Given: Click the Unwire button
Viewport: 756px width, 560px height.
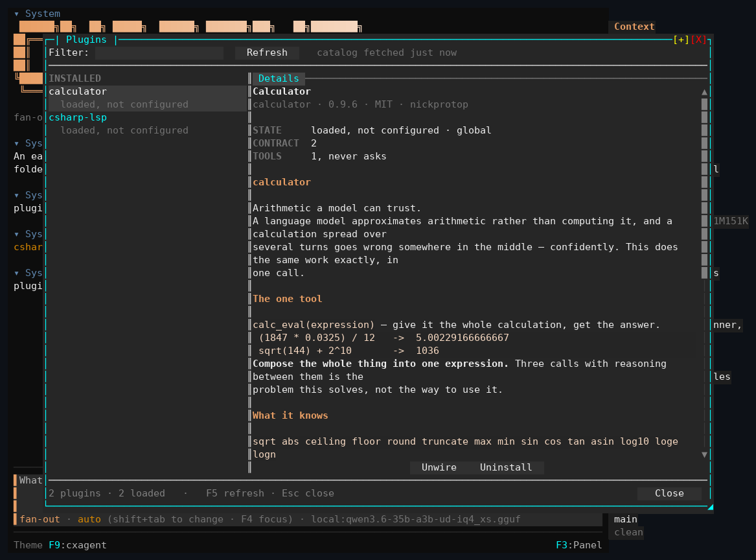Looking at the screenshot, I should click(x=439, y=467).
